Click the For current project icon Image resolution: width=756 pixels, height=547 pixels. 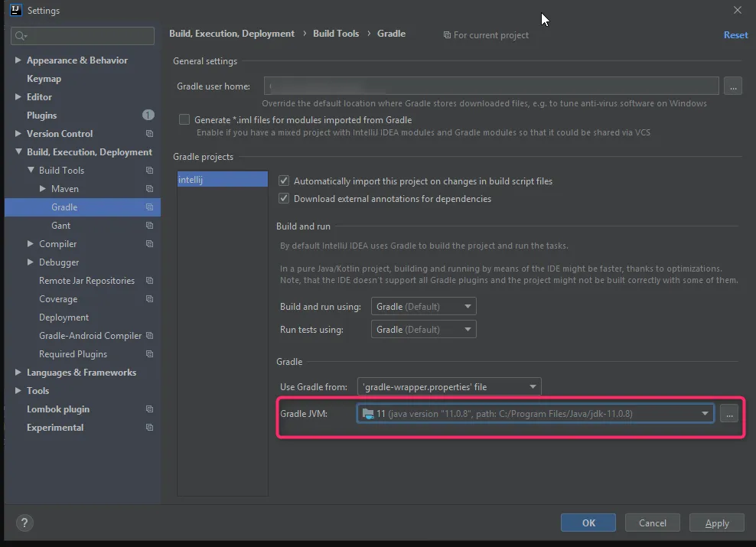(x=447, y=34)
